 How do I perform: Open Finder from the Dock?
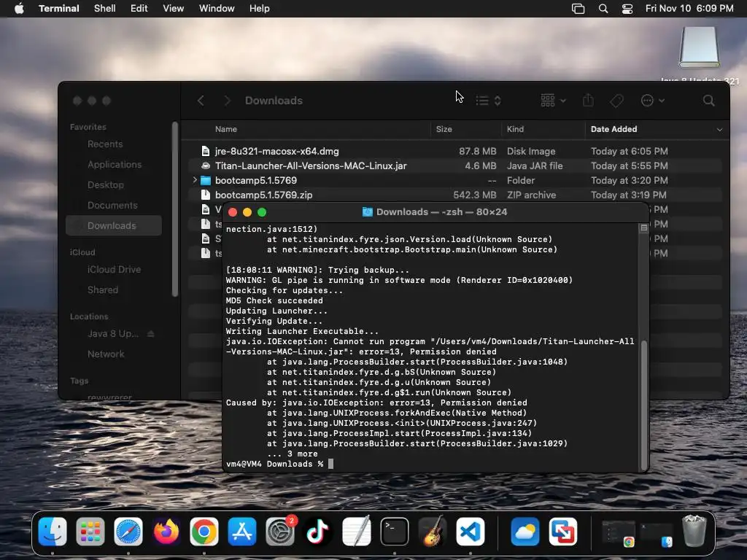click(x=53, y=531)
